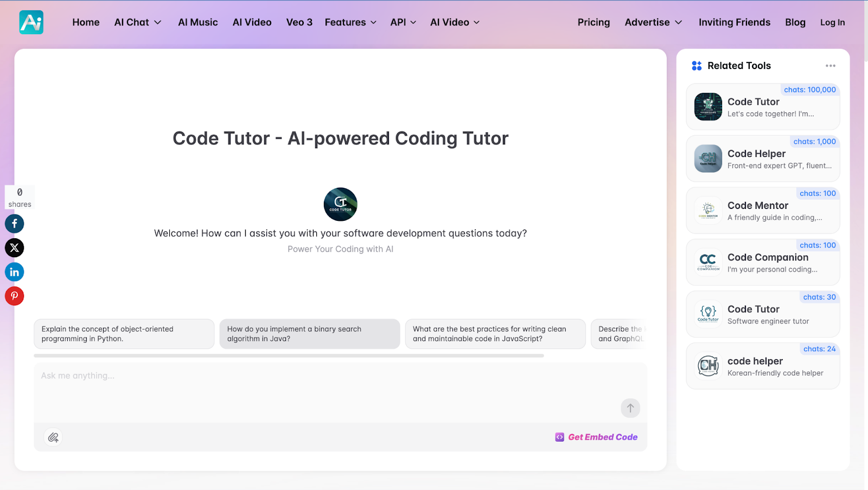Click the chats: 1,000 badge
This screenshot has height=490, width=868.
[814, 142]
